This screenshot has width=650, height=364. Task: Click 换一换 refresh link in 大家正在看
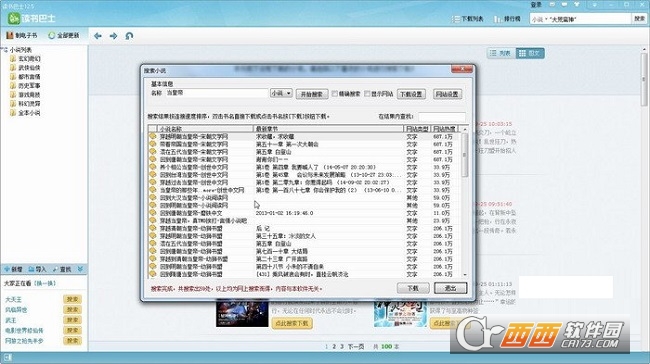coord(45,284)
